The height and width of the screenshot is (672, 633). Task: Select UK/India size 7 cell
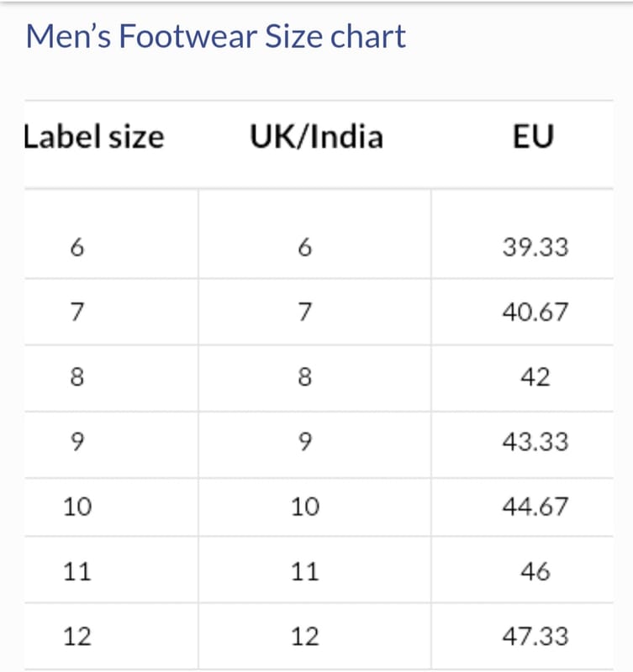pyautogui.click(x=305, y=312)
